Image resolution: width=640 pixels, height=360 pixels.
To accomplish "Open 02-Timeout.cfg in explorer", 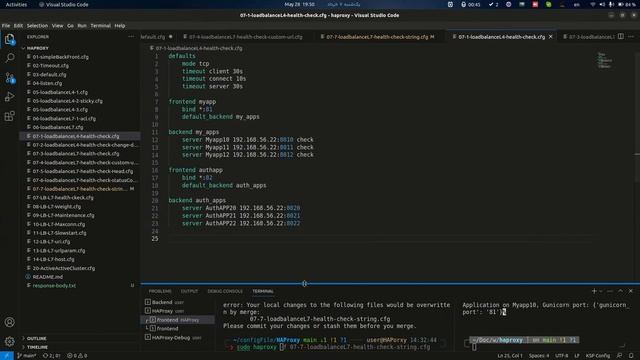I will pyautogui.click(x=51, y=66).
